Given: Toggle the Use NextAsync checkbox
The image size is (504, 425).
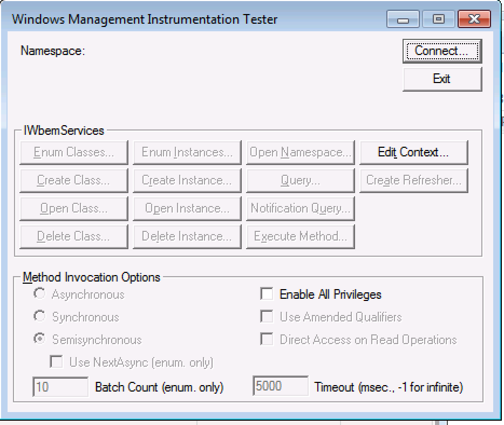Looking at the screenshot, I should tap(56, 362).
